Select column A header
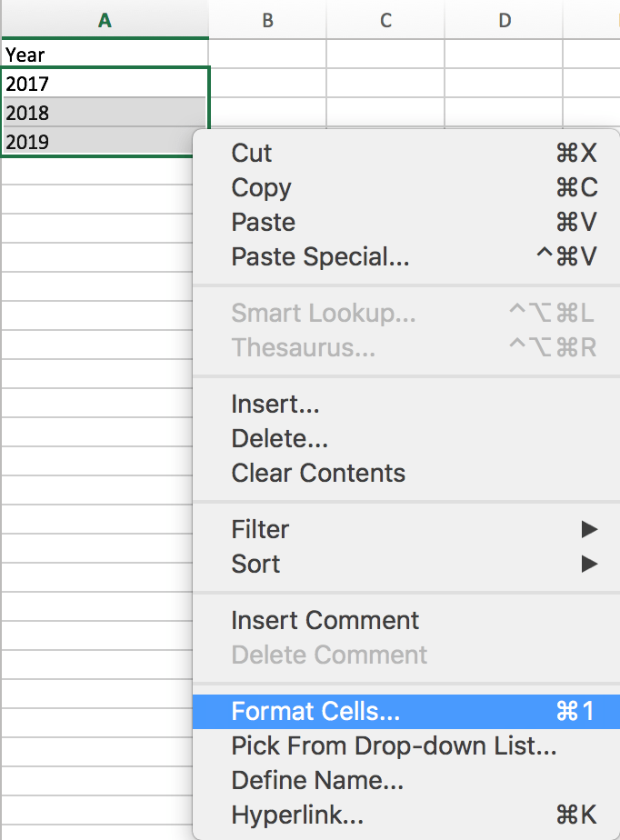 coord(105,17)
